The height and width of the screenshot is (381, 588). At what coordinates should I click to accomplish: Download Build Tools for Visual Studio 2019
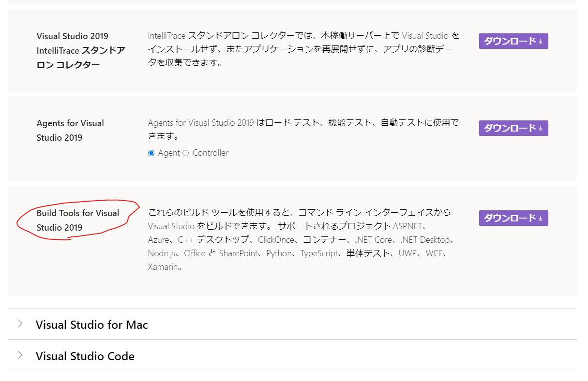click(x=513, y=218)
